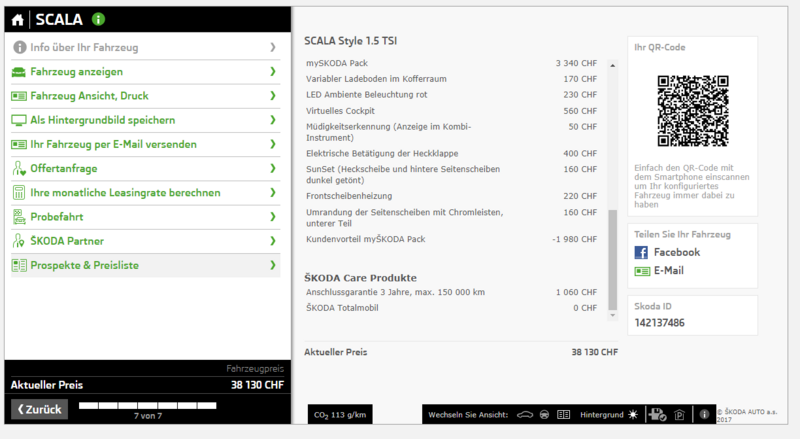
Task: Click the equipment list scrollbar thumb
Action: click(613, 259)
